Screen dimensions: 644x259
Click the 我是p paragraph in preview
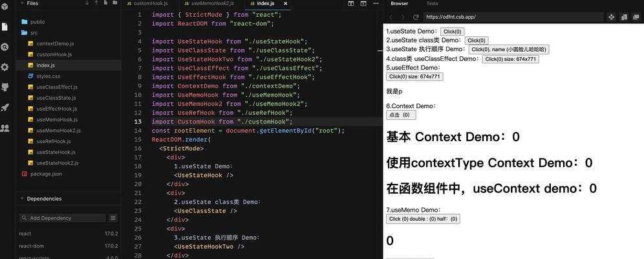coord(394,92)
